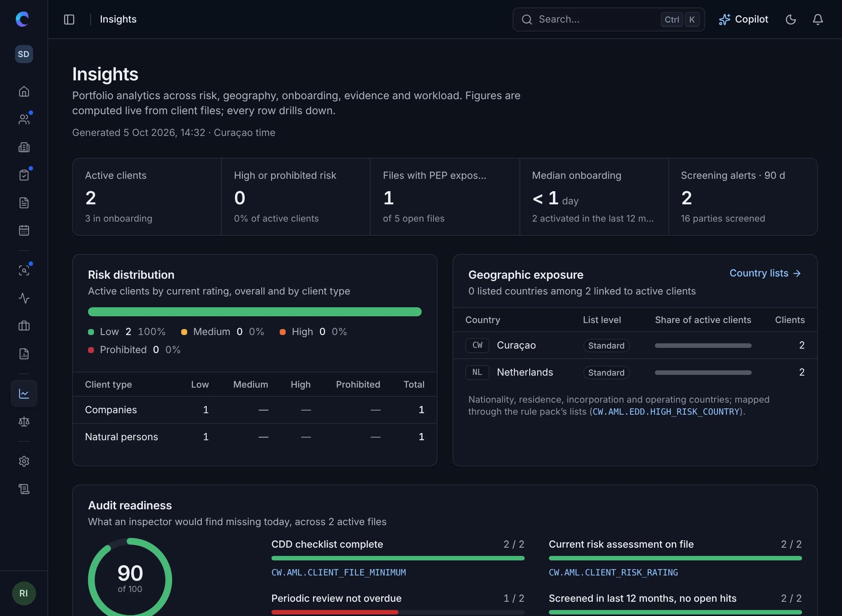Go to Home icon in sidebar
Viewport: 842px width, 616px height.
tap(24, 92)
